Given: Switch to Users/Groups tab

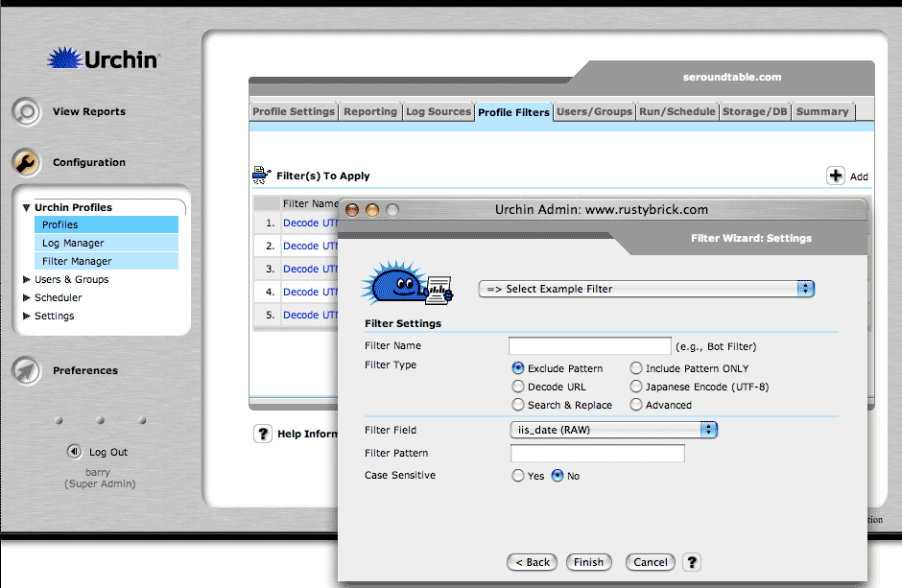Looking at the screenshot, I should click(x=594, y=111).
